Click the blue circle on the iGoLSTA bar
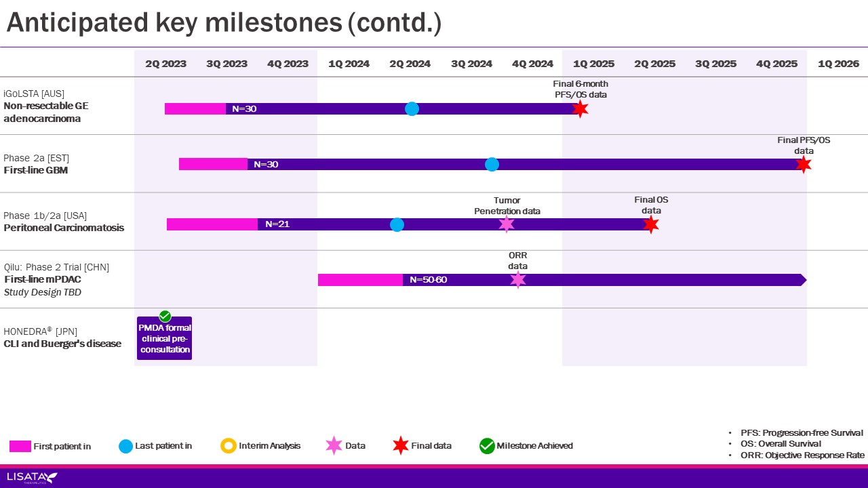The width and height of the screenshot is (868, 488). [x=412, y=109]
